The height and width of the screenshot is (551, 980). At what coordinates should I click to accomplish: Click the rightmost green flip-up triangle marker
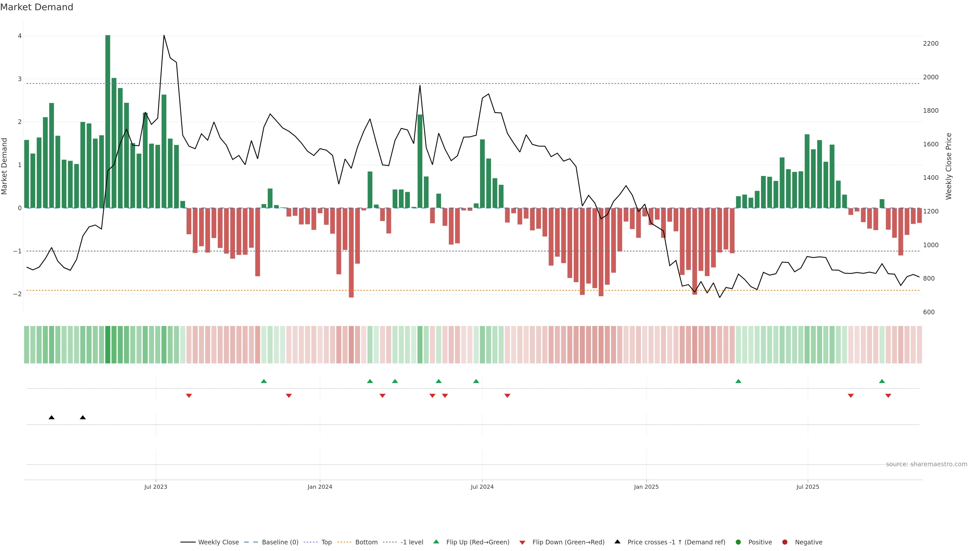click(882, 381)
